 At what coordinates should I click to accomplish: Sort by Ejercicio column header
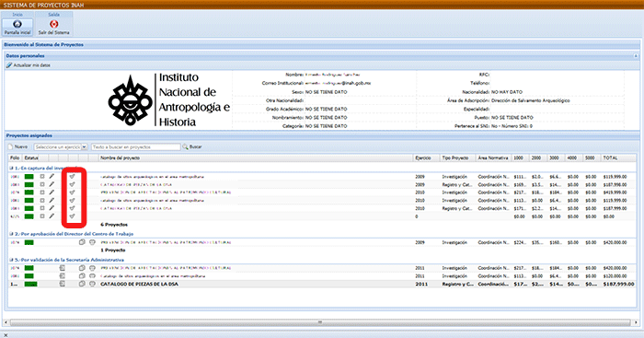coord(426,157)
